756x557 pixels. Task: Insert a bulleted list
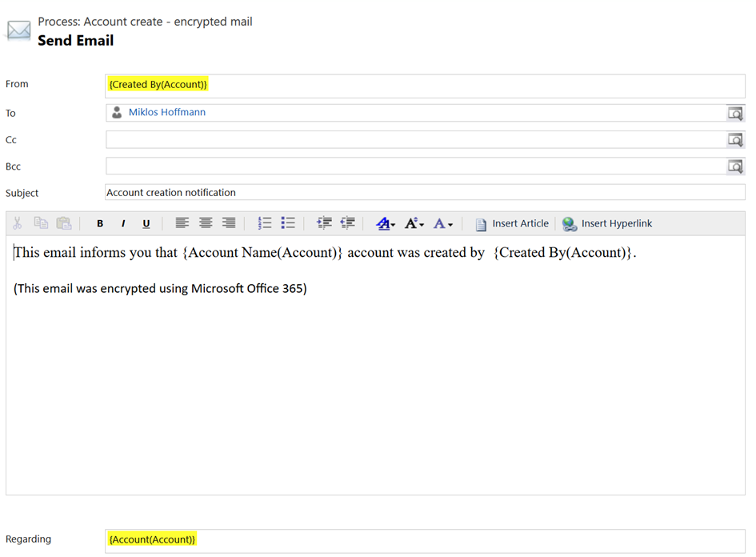point(288,223)
